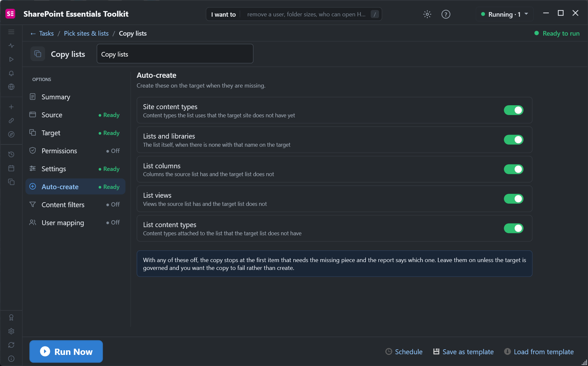Click the Run Now button

[66, 352]
